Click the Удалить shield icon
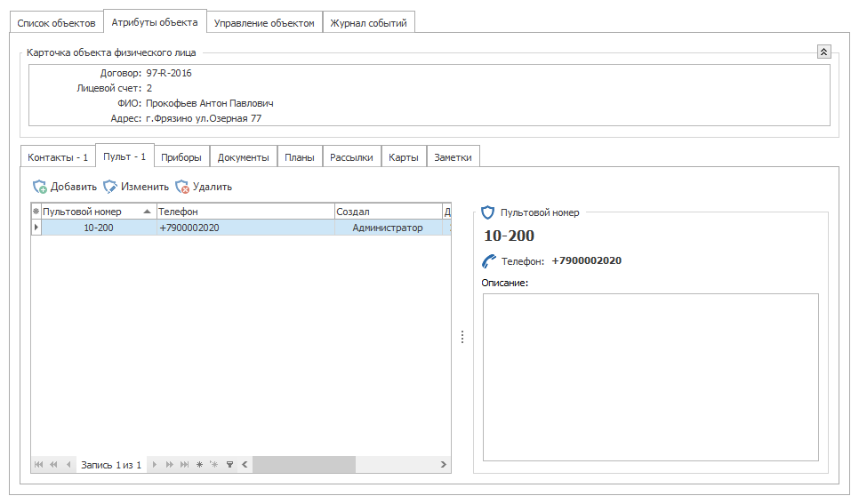The height and width of the screenshot is (504, 859). 182,187
